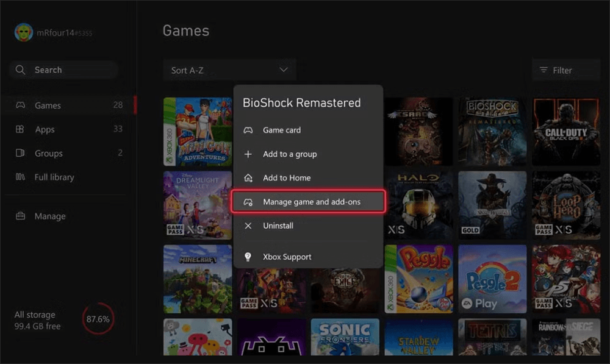
Task: Select the Apps grid icon in sidebar
Action: pos(20,129)
